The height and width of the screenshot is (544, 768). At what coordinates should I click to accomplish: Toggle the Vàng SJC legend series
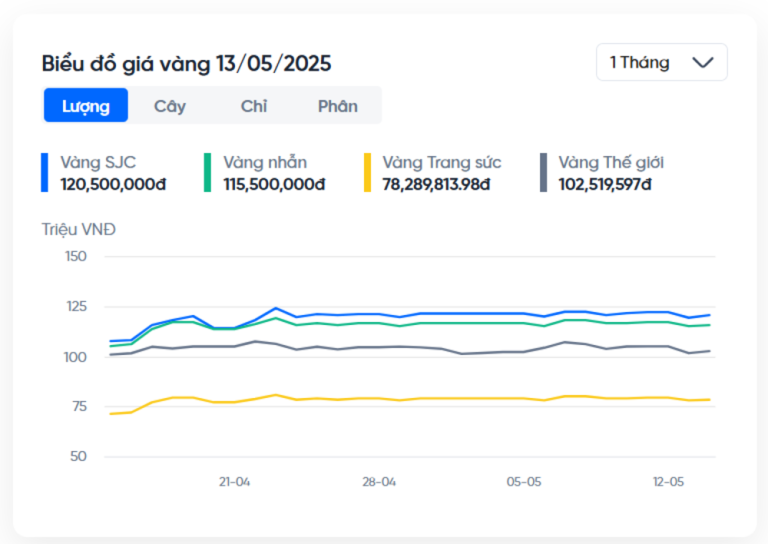pyautogui.click(x=98, y=162)
